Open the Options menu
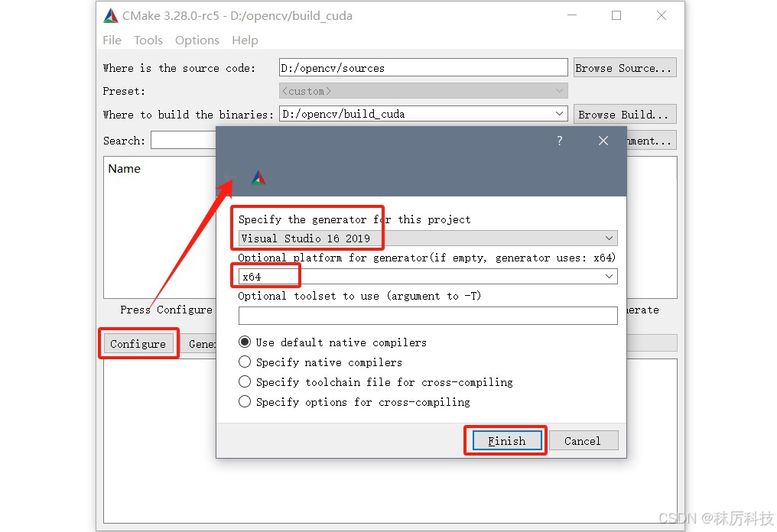The height and width of the screenshot is (532, 777). (x=197, y=40)
